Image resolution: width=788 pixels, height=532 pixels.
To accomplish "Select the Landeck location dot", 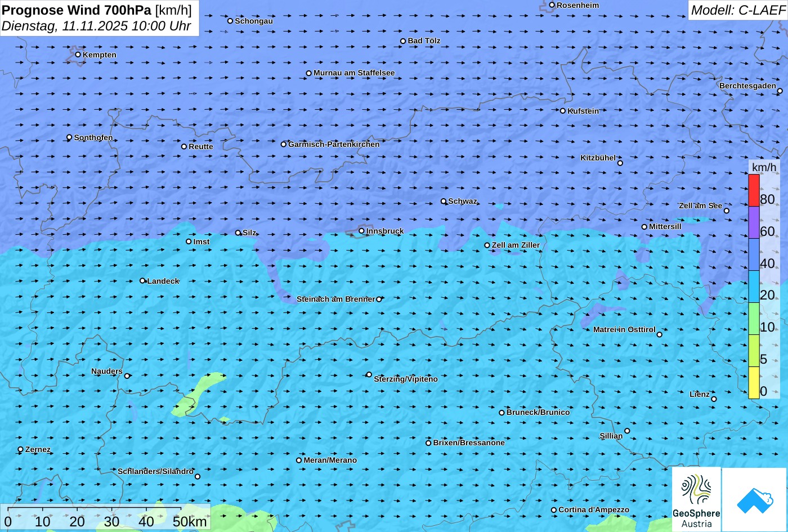I will pos(142,281).
